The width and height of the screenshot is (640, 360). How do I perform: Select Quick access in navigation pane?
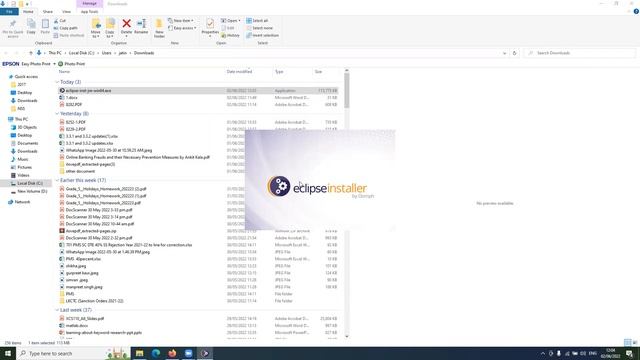coord(26,77)
